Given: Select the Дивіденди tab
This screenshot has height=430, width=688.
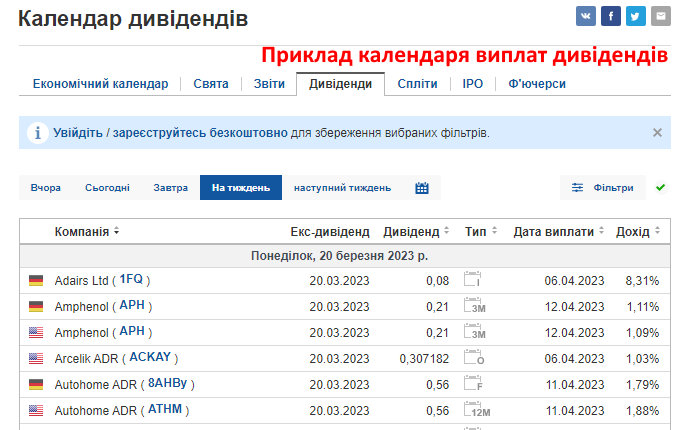Looking at the screenshot, I should (x=340, y=84).
